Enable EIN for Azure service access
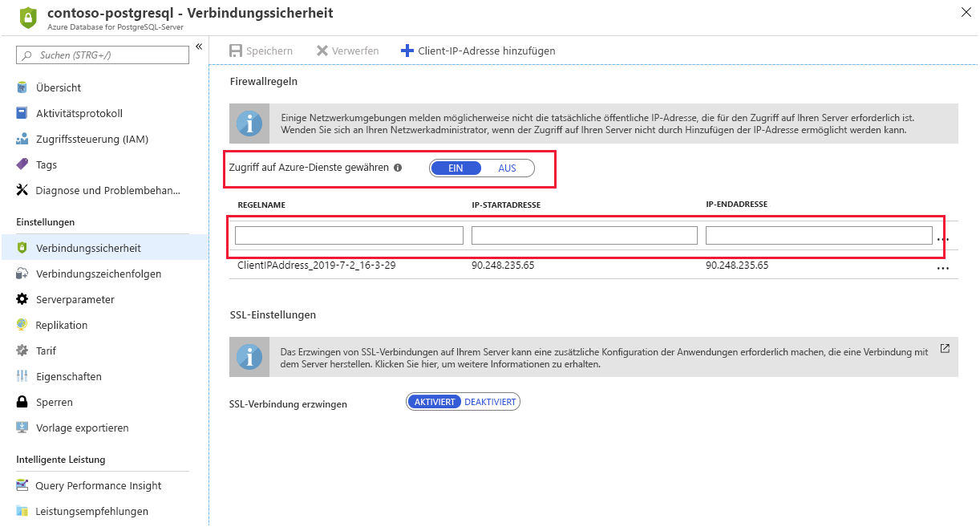The width and height of the screenshot is (980, 527). (x=456, y=168)
